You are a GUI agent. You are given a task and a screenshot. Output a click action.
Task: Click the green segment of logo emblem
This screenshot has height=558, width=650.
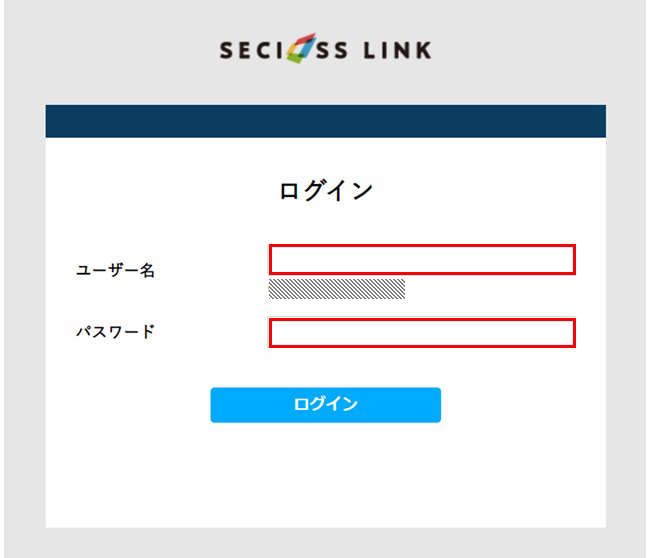click(296, 58)
